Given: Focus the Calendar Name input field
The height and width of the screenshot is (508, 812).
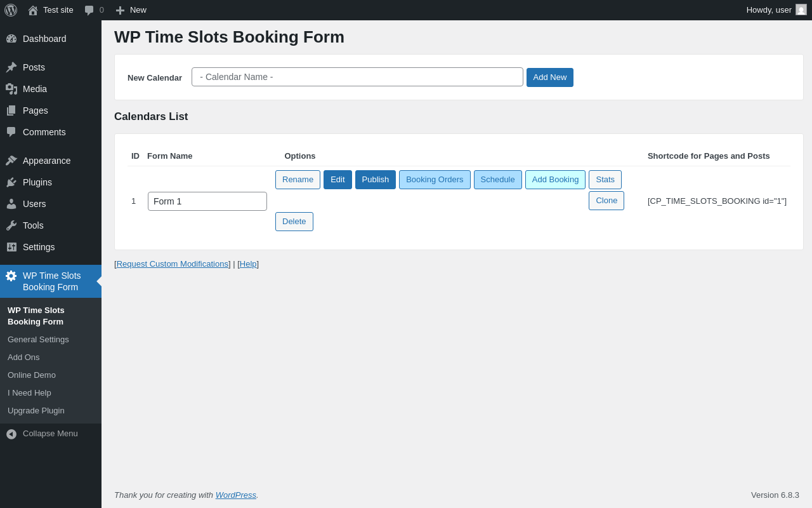Looking at the screenshot, I should 357,77.
